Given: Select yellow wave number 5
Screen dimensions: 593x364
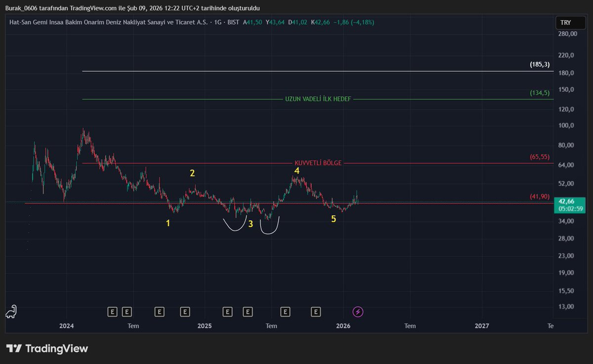Looking at the screenshot, I should 334,219.
